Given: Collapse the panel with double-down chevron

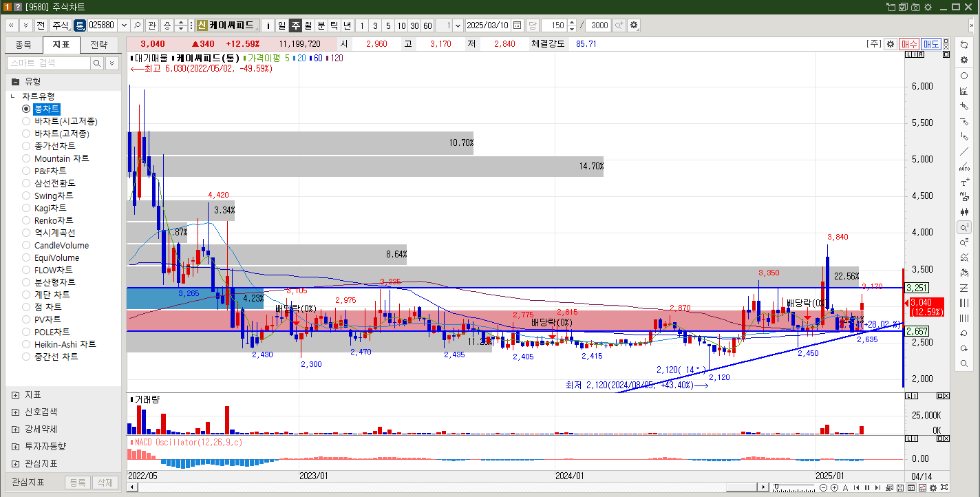Looking at the screenshot, I should pos(25,25).
